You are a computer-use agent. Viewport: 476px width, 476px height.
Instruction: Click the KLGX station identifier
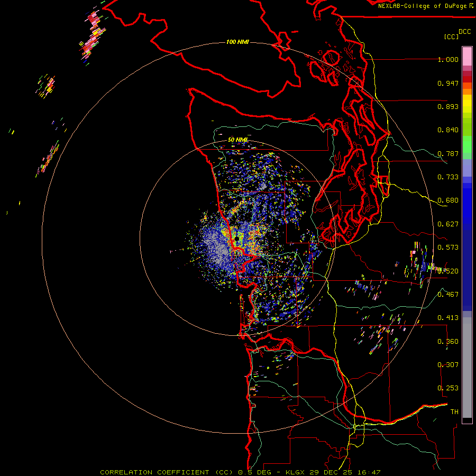tap(295, 472)
